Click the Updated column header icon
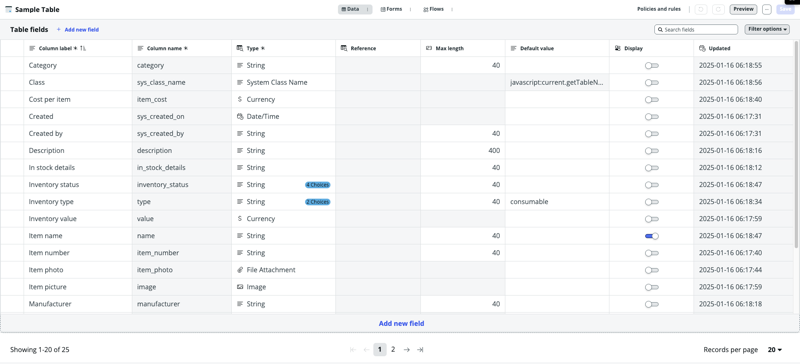This screenshot has height=364, width=800. [702, 48]
